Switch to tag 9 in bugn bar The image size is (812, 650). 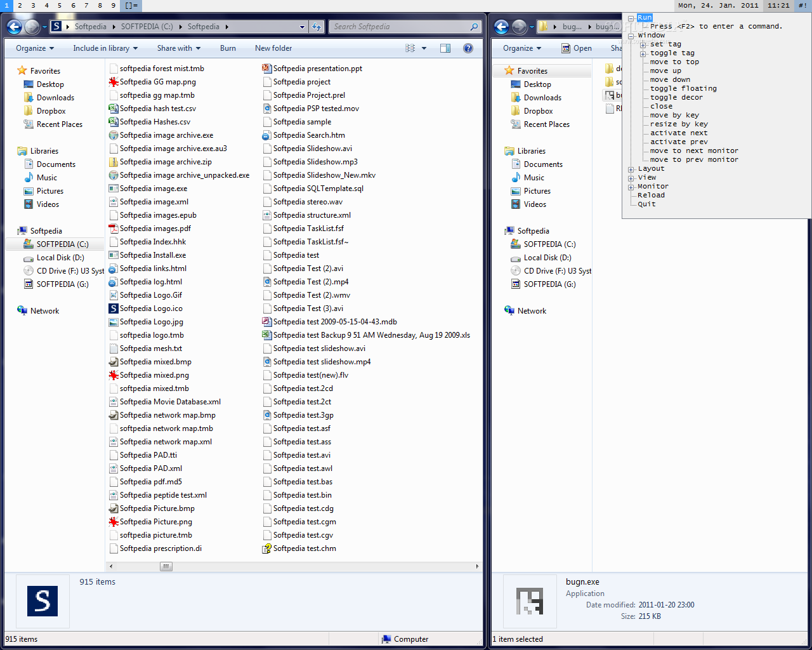(x=113, y=6)
